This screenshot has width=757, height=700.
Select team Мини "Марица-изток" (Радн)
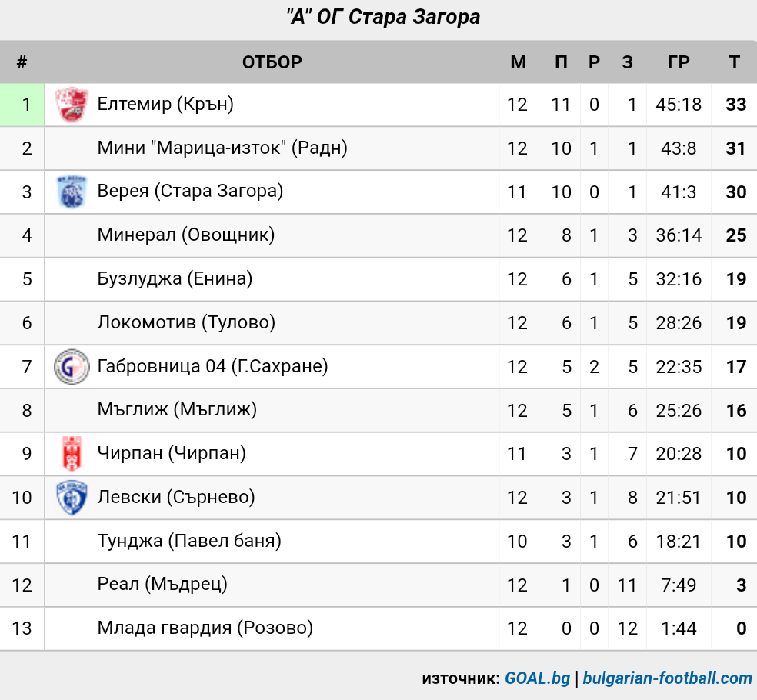click(222, 148)
